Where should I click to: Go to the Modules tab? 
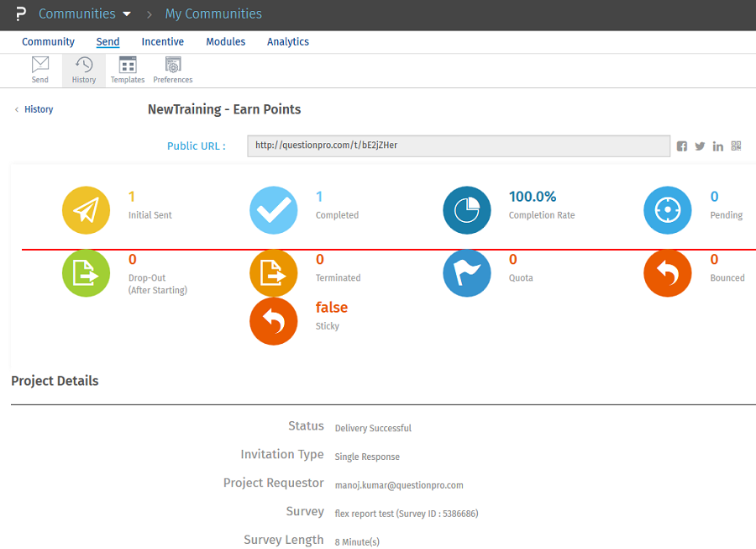click(226, 41)
